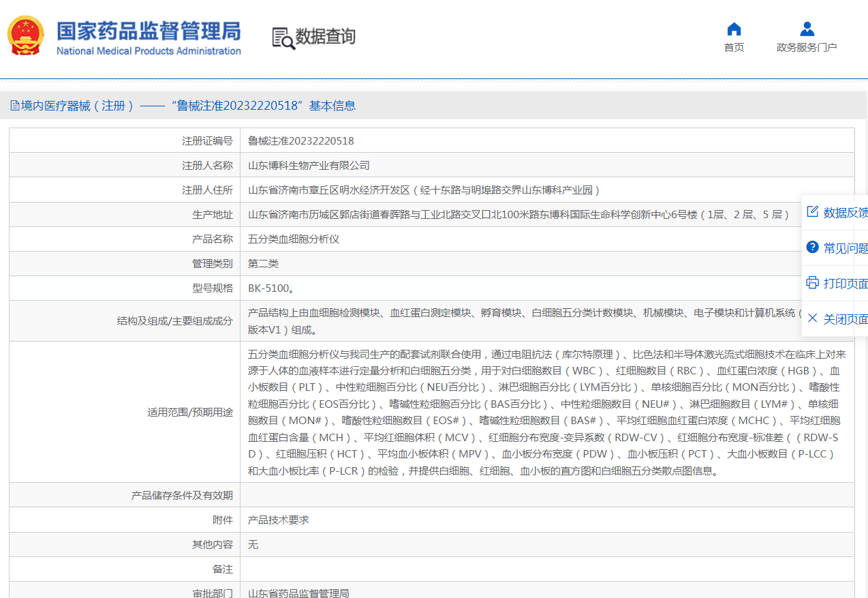Click the 注册证编号 label

tap(207, 141)
